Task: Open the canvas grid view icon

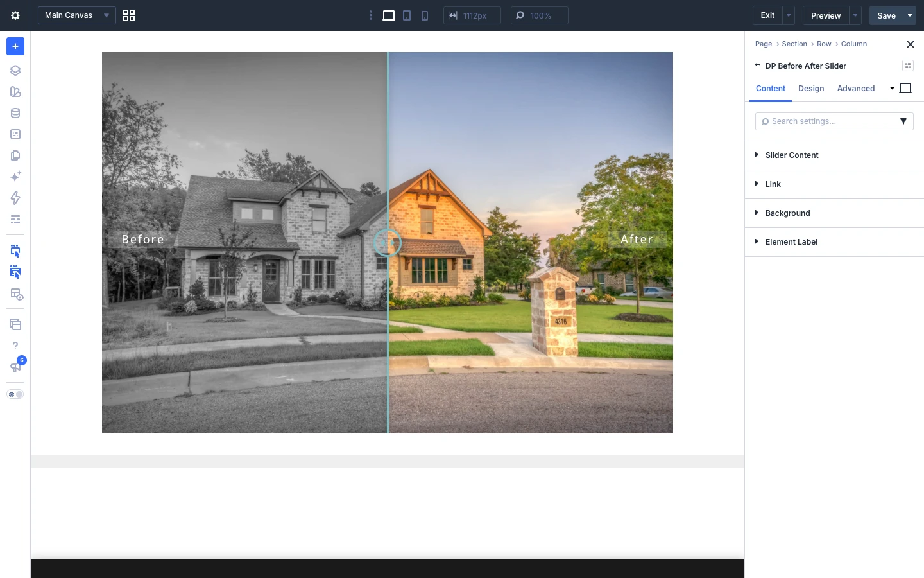Action: pos(129,15)
